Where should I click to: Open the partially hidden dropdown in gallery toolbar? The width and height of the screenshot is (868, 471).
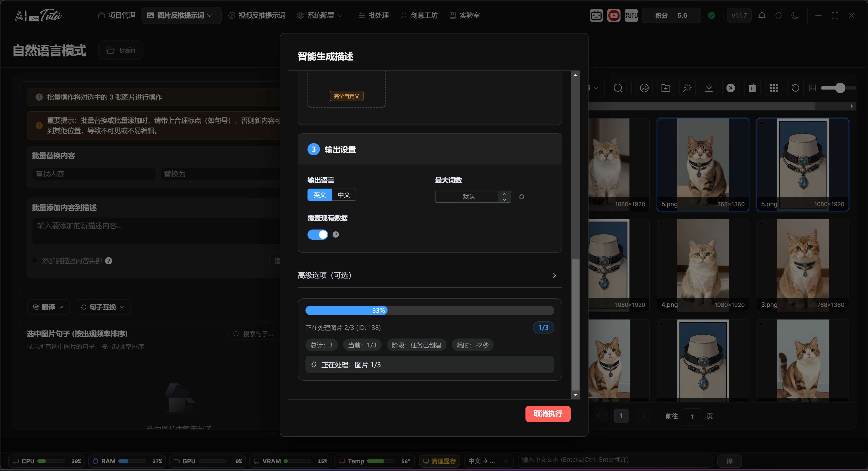pos(596,88)
